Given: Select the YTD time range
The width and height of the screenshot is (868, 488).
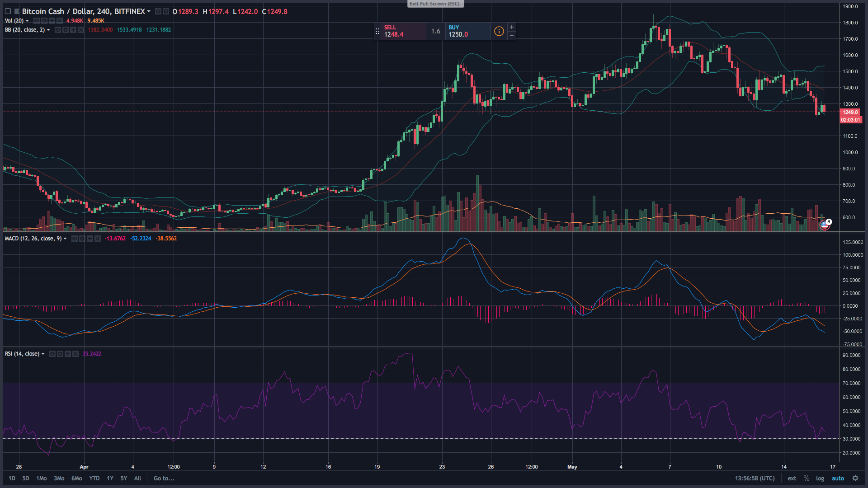Looking at the screenshot, I should 94,478.
